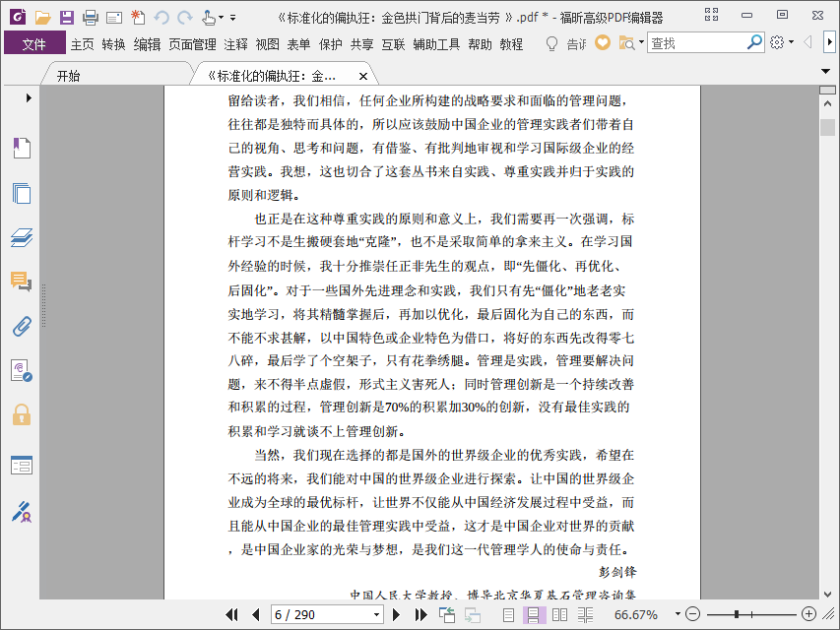Open the folder search dropdown arrow
The image size is (840, 630).
coord(641,41)
